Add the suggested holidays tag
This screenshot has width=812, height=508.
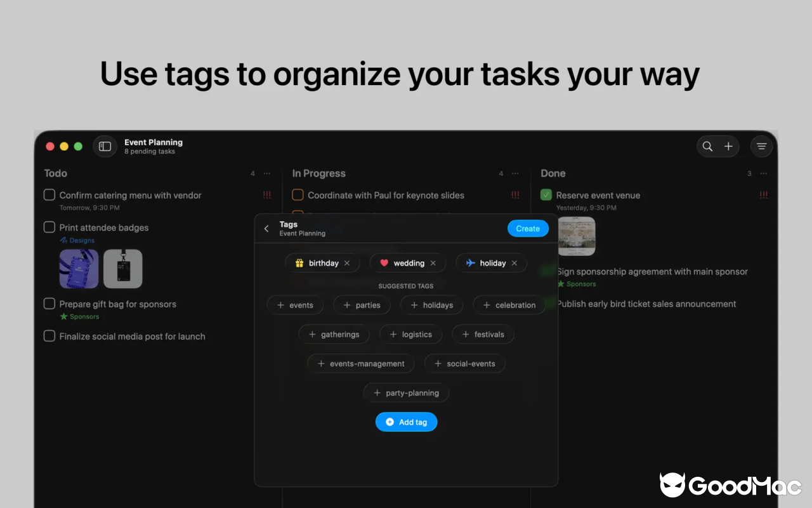click(431, 305)
